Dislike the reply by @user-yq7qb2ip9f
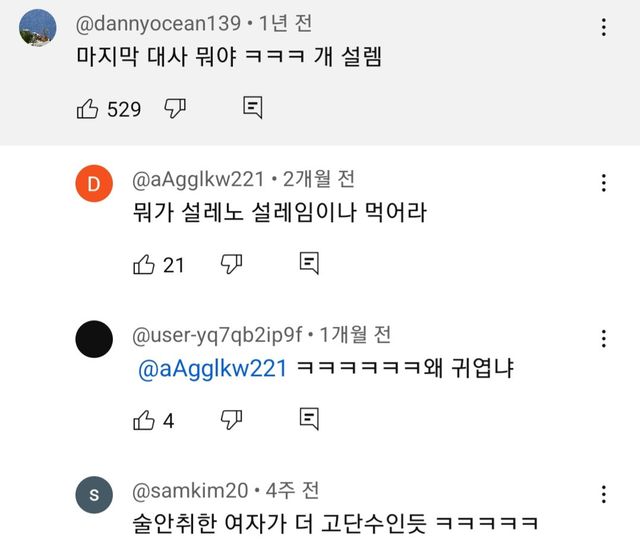This screenshot has width=640, height=555. [x=231, y=420]
